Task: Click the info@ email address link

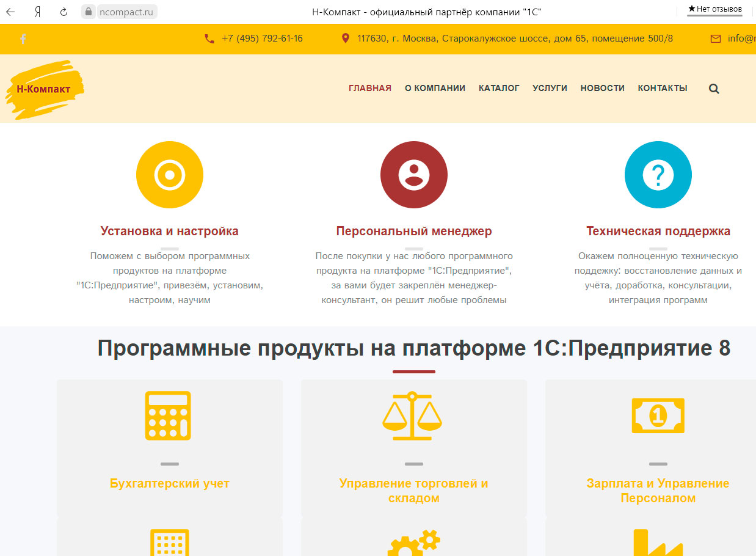Action: [741, 38]
